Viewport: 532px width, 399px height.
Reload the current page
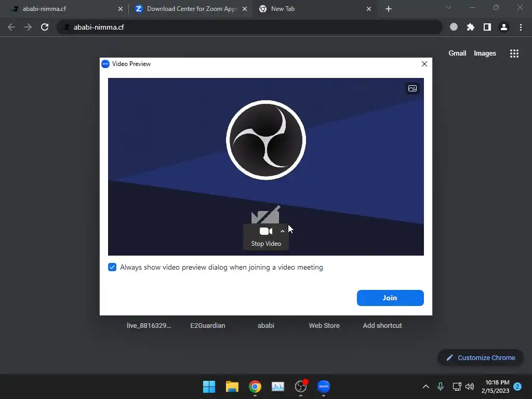[45, 27]
